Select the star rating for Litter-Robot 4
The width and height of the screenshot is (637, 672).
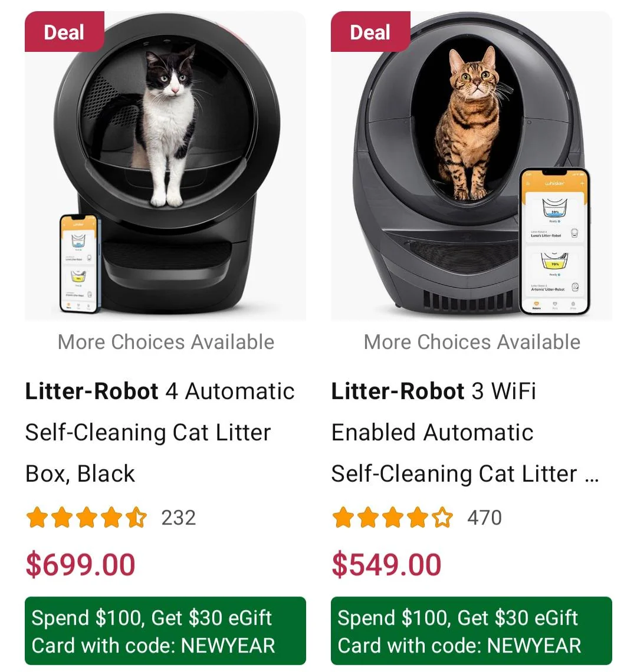pyautogui.click(x=86, y=518)
